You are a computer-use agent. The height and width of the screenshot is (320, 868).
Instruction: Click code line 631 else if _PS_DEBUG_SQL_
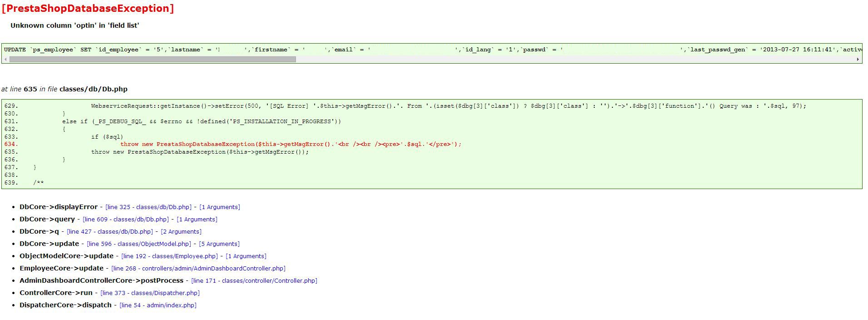coord(202,121)
